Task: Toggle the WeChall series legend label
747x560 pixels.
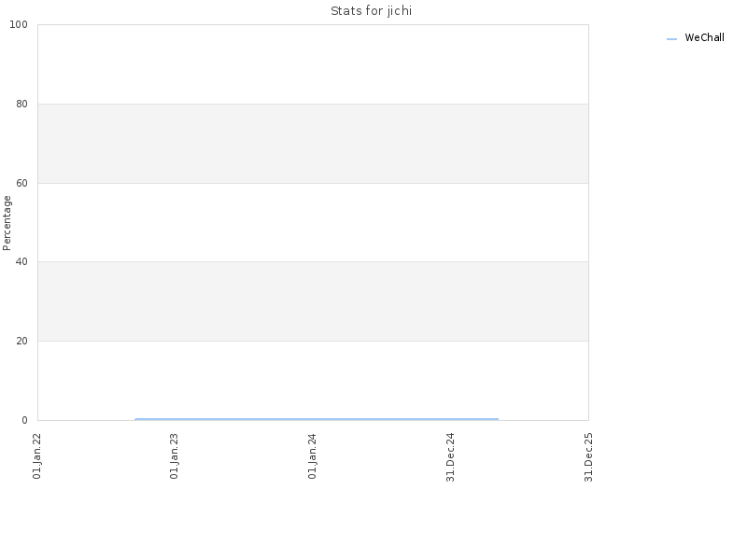Action: tap(704, 37)
